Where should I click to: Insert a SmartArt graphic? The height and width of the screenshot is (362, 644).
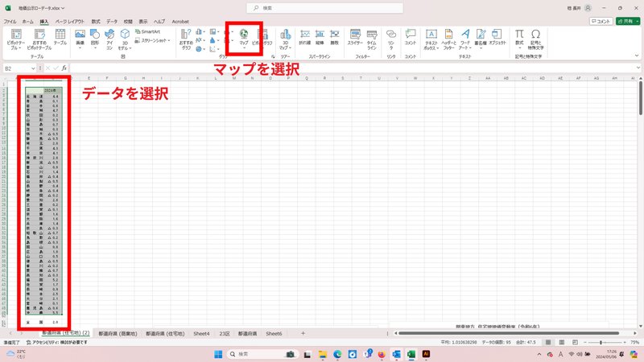148,31
